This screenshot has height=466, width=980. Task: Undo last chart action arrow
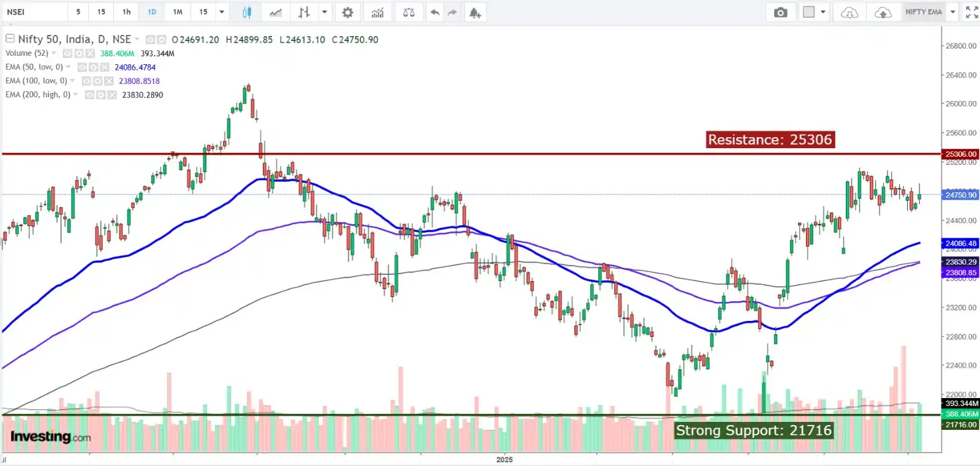click(x=434, y=12)
